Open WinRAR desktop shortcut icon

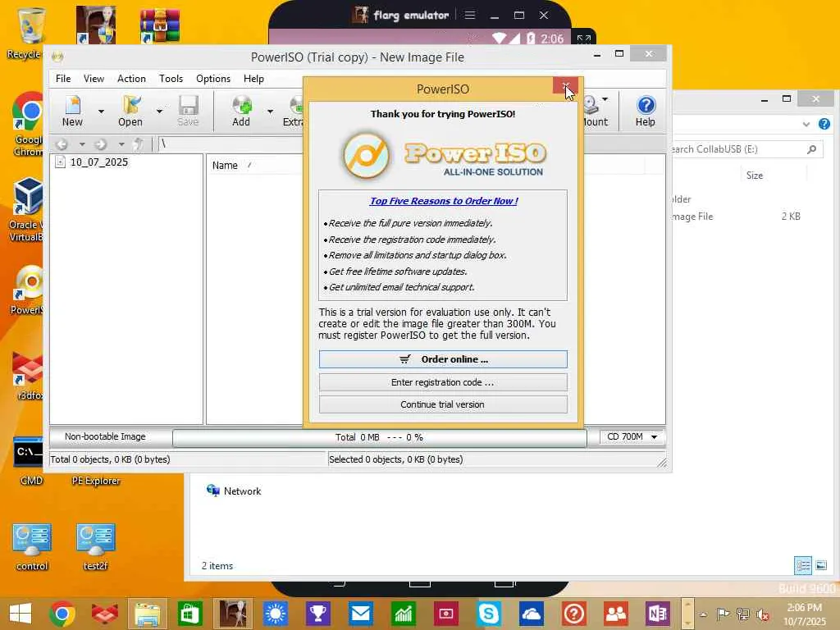pyautogui.click(x=160, y=25)
